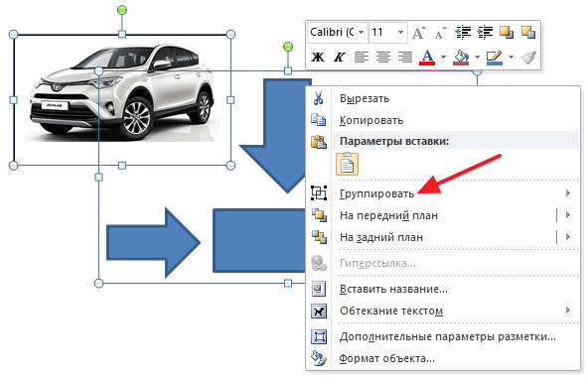The height and width of the screenshot is (377, 588).
Task: Click the green rotation handle above the shapes canvas
Action: point(288,47)
